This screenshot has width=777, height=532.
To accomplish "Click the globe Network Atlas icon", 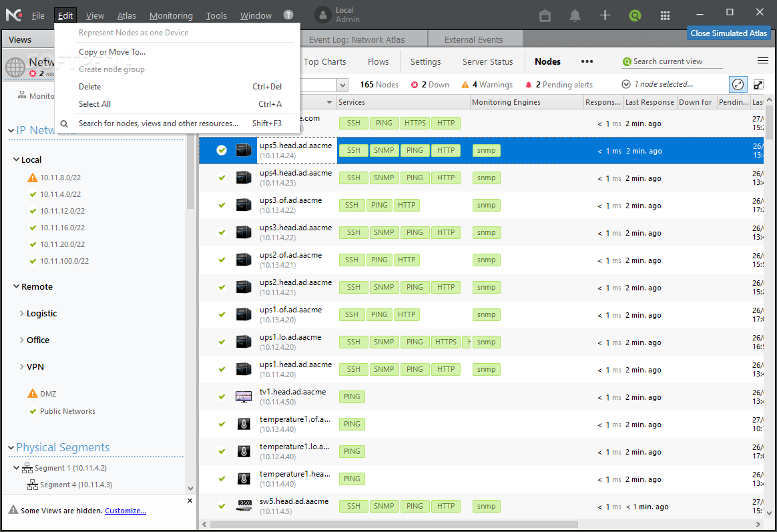I will [x=15, y=67].
